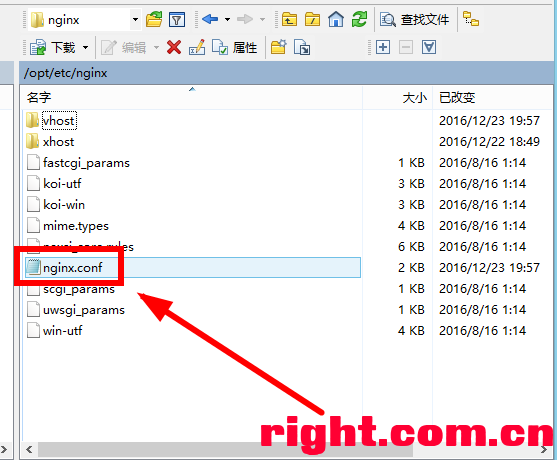The width and height of the screenshot is (557, 460).
Task: Click the new folder icon
Action: click(279, 47)
